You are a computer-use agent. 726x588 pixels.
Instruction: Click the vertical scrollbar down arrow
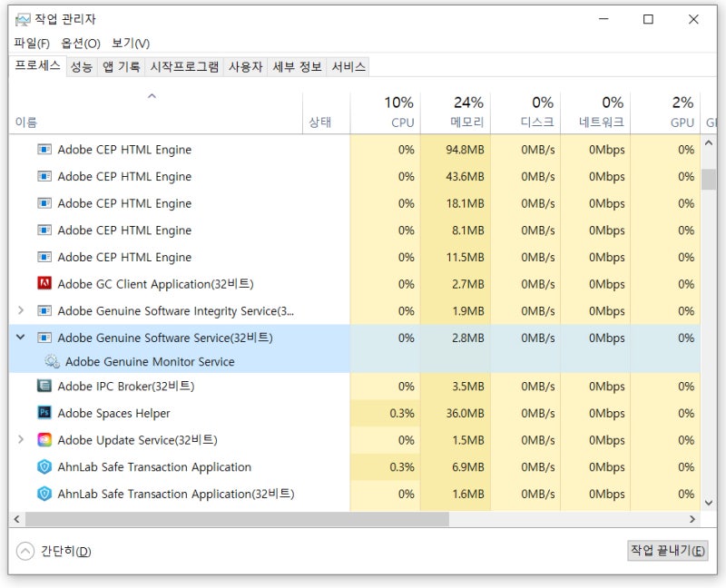tap(709, 503)
